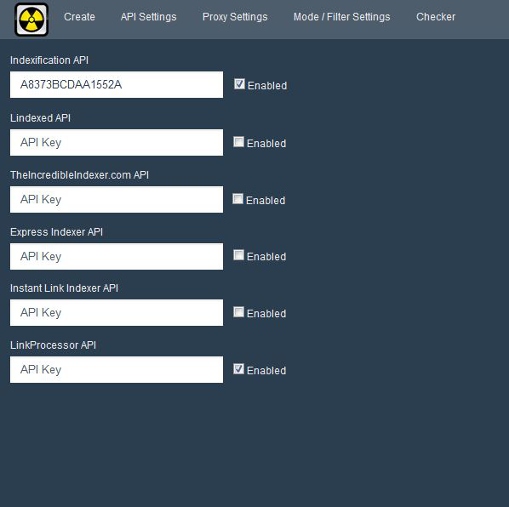Click the Enabled label beside Lindexed API

click(266, 143)
